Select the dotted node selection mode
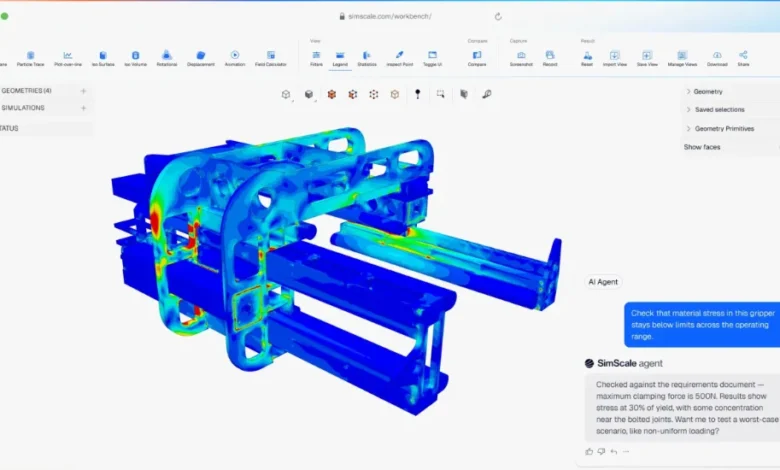This screenshot has height=470, width=780. (374, 94)
